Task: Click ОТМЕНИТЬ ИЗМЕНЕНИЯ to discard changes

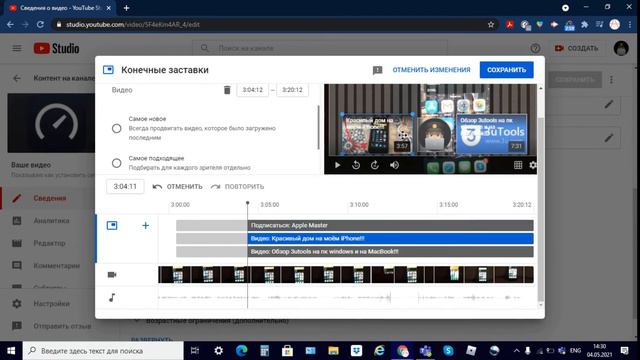Action: pyautogui.click(x=431, y=70)
